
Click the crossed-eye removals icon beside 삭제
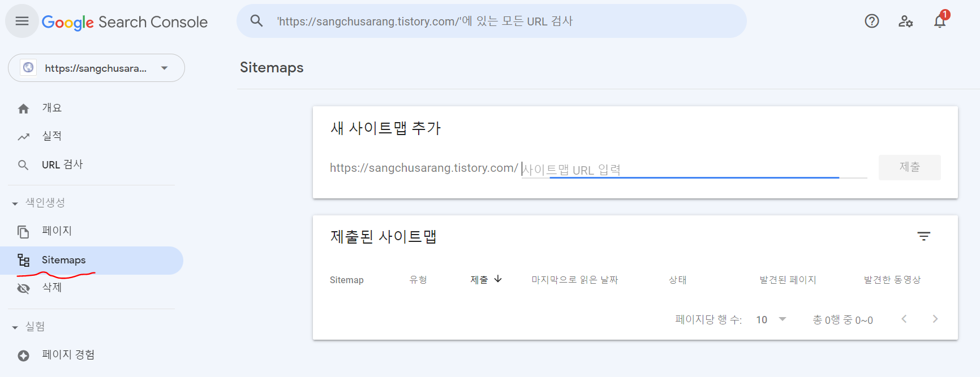23,288
